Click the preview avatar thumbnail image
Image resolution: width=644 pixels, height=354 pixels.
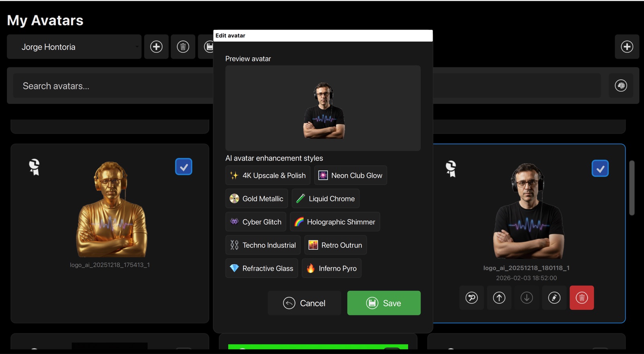tap(324, 110)
